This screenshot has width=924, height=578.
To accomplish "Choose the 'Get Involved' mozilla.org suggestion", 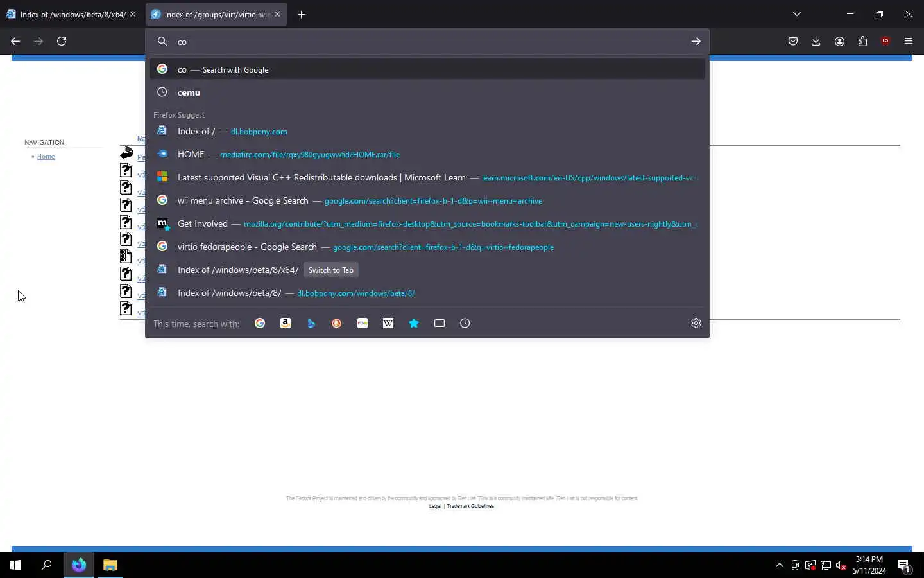I will click(427, 223).
